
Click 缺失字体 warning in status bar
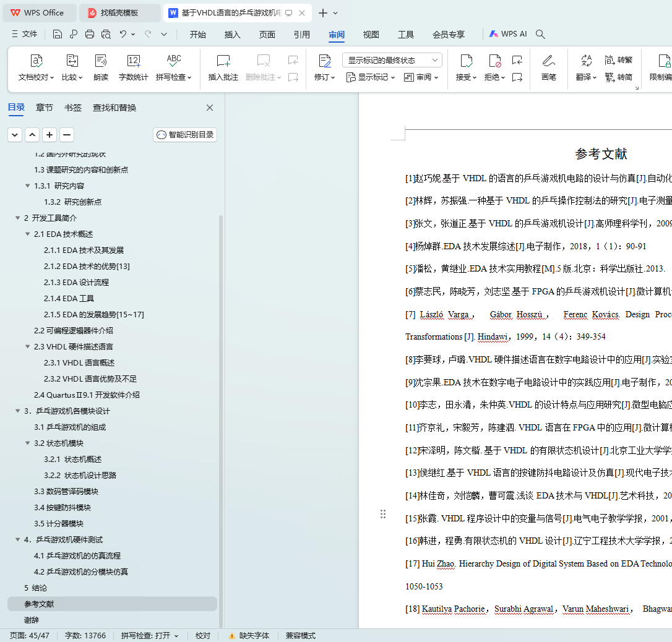pyautogui.click(x=249, y=636)
